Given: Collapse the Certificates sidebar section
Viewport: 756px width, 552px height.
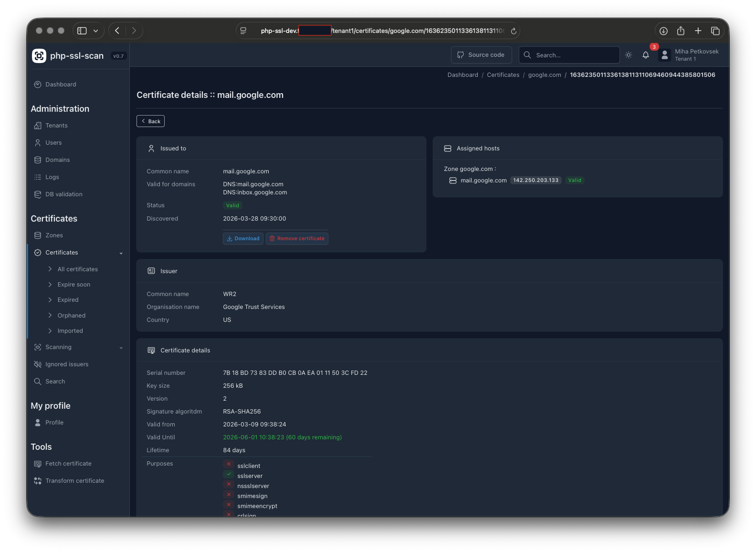Looking at the screenshot, I should [x=121, y=253].
